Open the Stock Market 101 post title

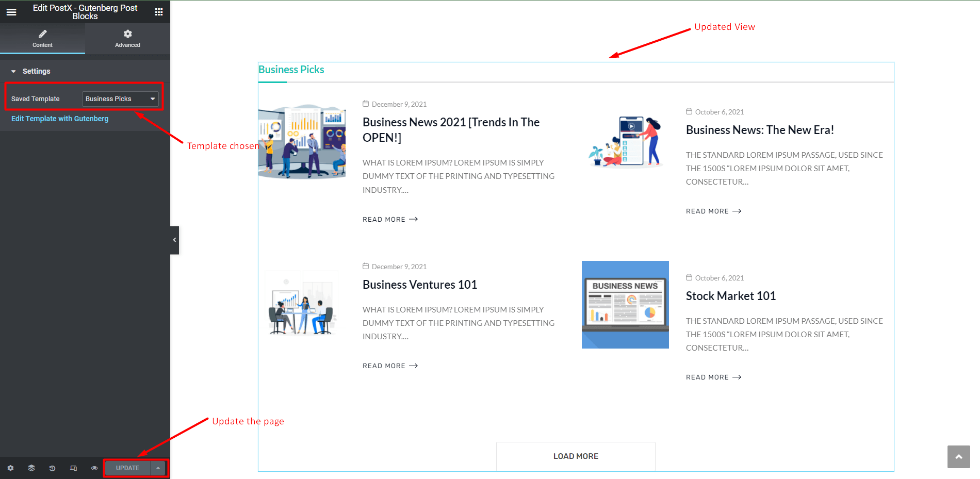pyautogui.click(x=730, y=296)
